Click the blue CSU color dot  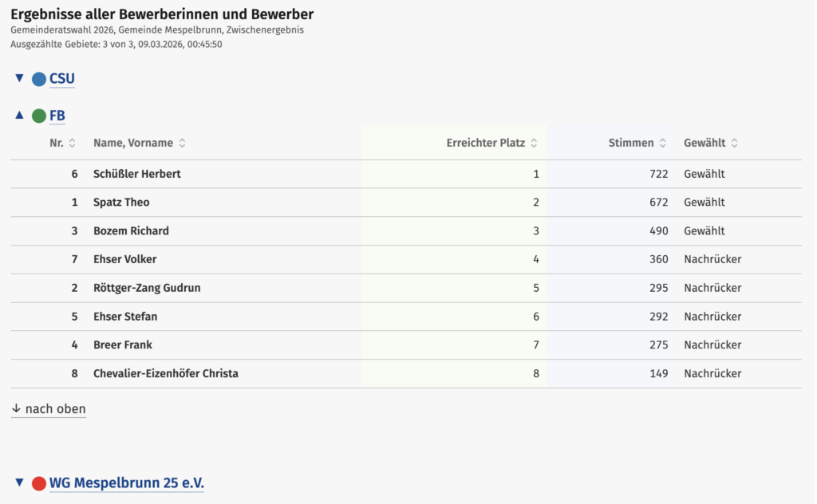(39, 79)
